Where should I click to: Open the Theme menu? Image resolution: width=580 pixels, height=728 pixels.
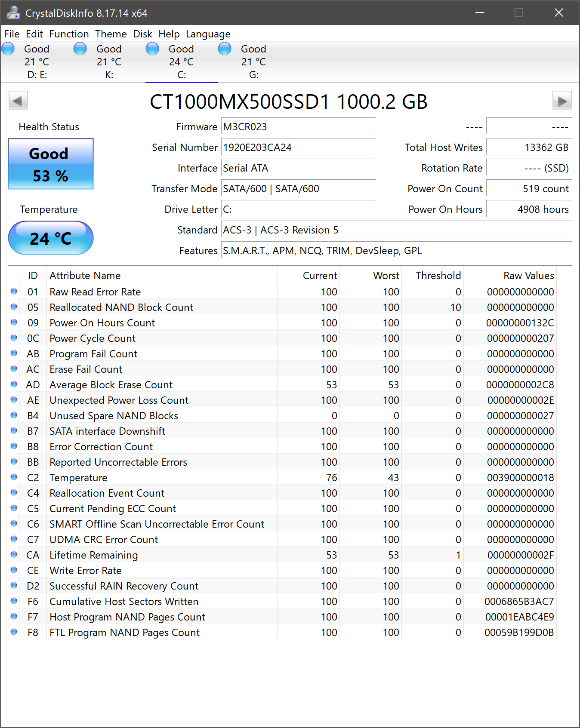click(111, 34)
